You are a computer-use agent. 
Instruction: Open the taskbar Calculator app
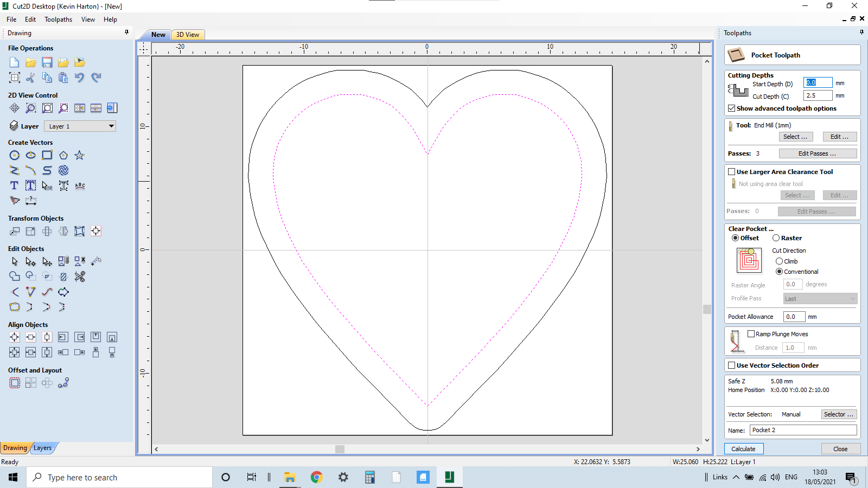pos(370,477)
